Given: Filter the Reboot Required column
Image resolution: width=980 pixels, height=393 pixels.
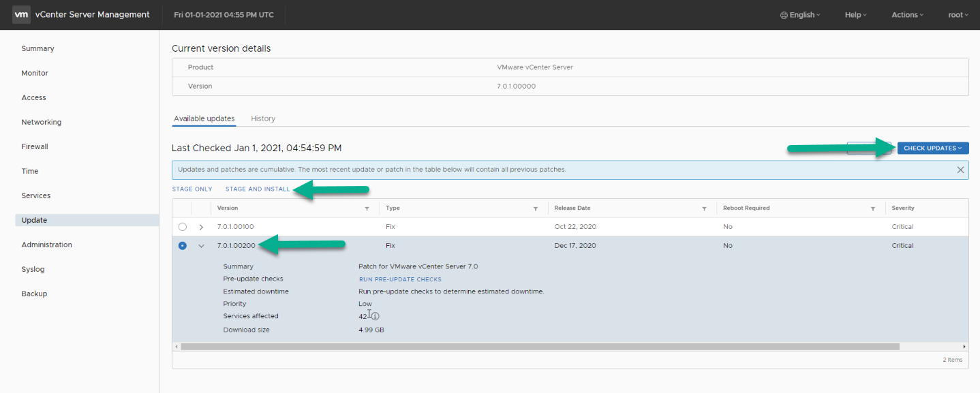Looking at the screenshot, I should (x=873, y=208).
